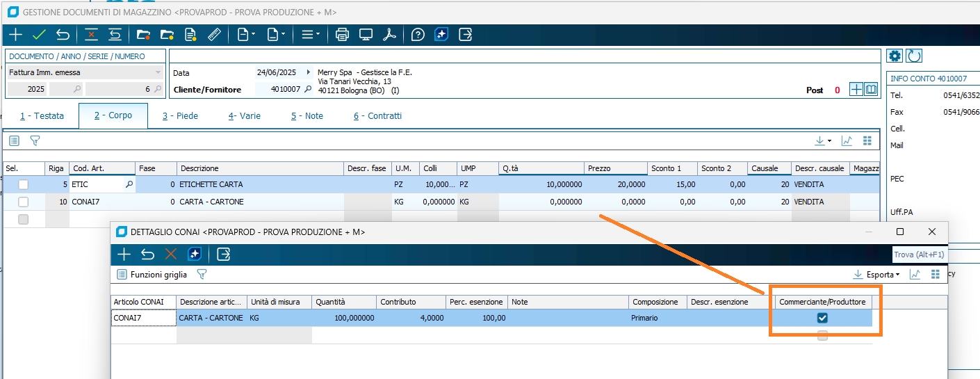Click the restore row icon in main toolbar
Image resolution: width=980 pixels, height=379 pixels.
pyautogui.click(x=115, y=34)
